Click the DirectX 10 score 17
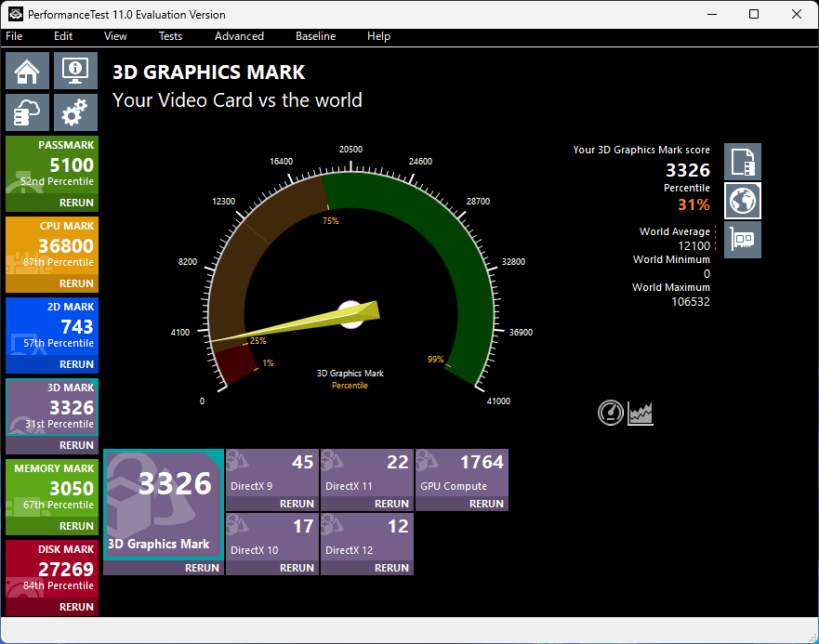The width and height of the screenshot is (819, 644). click(x=303, y=527)
